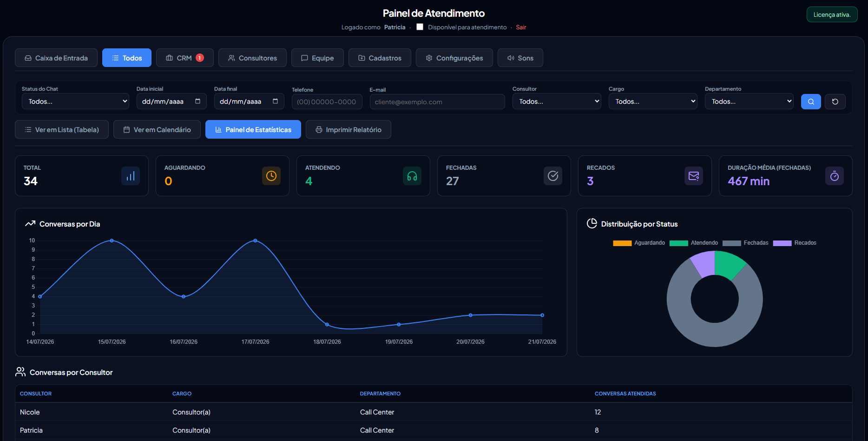Click the reset filters refresh icon

(835, 101)
